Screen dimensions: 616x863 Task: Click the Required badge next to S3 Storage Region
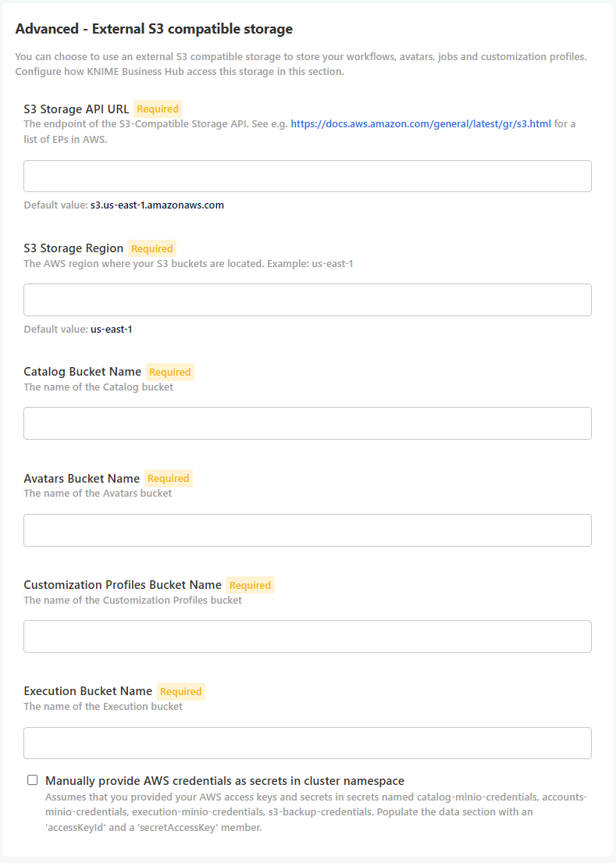click(152, 248)
